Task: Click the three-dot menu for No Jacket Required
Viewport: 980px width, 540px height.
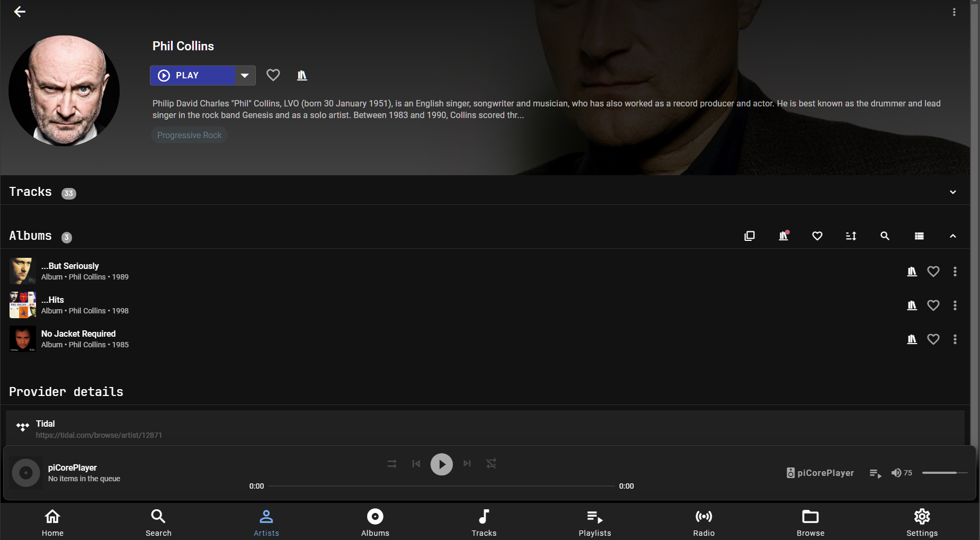Action: point(955,339)
